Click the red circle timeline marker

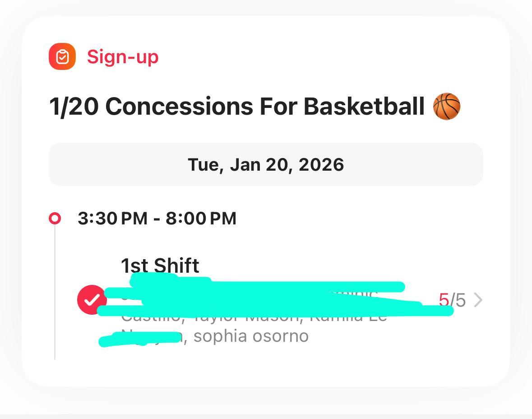tap(55, 219)
